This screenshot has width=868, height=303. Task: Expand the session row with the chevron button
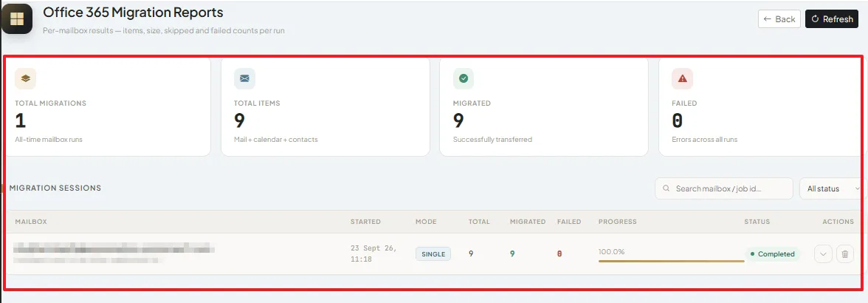[823, 253]
